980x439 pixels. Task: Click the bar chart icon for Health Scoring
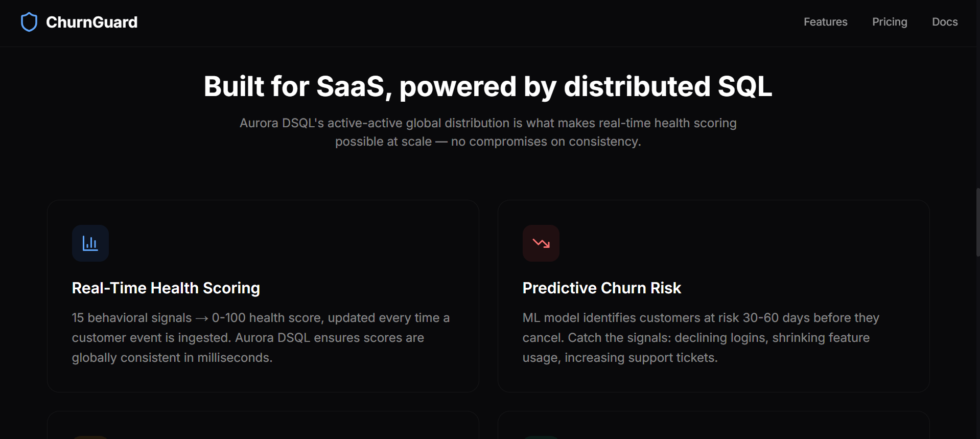pos(90,243)
